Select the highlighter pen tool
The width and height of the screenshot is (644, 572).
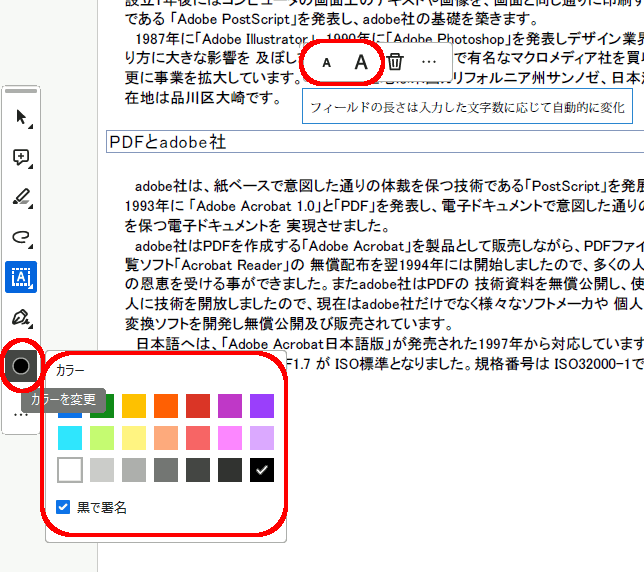click(x=20, y=196)
